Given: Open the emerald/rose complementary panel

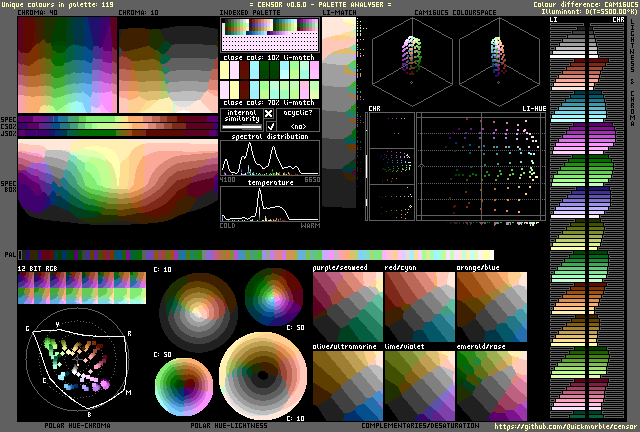Looking at the screenshot, I should (491, 386).
